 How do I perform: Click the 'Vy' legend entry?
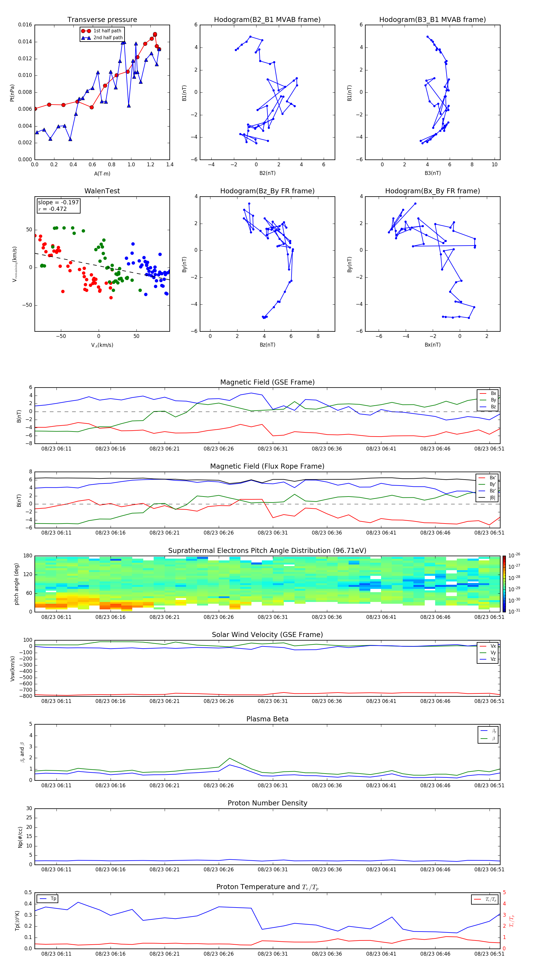pyautogui.click(x=488, y=652)
